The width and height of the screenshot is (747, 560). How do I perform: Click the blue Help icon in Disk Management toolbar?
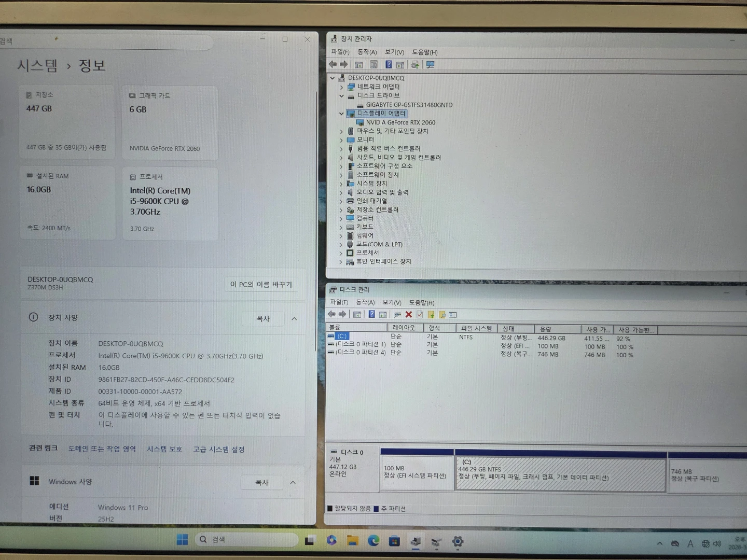coord(371,314)
